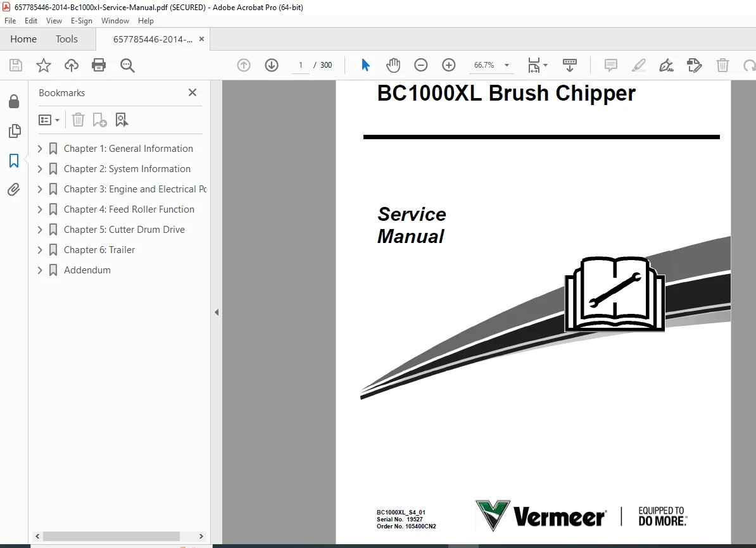Open the Attachments paperclip panel
Image resolution: width=756 pixels, height=548 pixels.
[x=14, y=189]
